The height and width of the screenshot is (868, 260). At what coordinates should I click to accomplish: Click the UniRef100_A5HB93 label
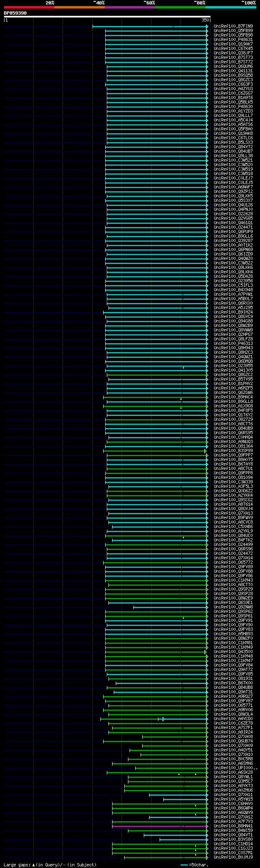tap(233, 634)
